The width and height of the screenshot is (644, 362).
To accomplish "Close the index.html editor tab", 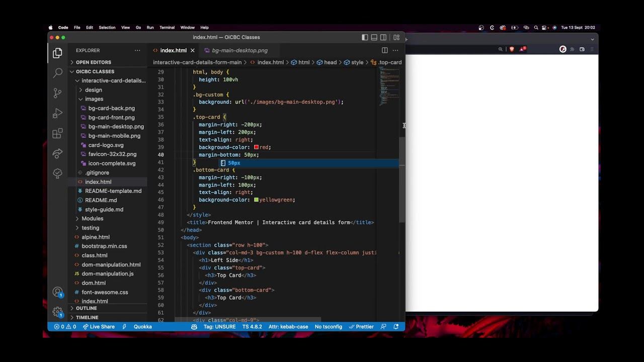I will (x=192, y=50).
